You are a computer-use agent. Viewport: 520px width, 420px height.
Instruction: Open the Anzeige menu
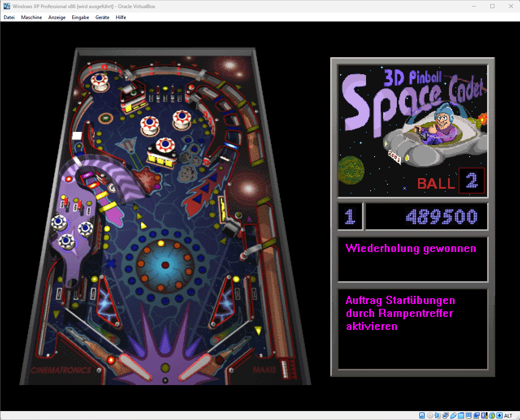coord(57,17)
